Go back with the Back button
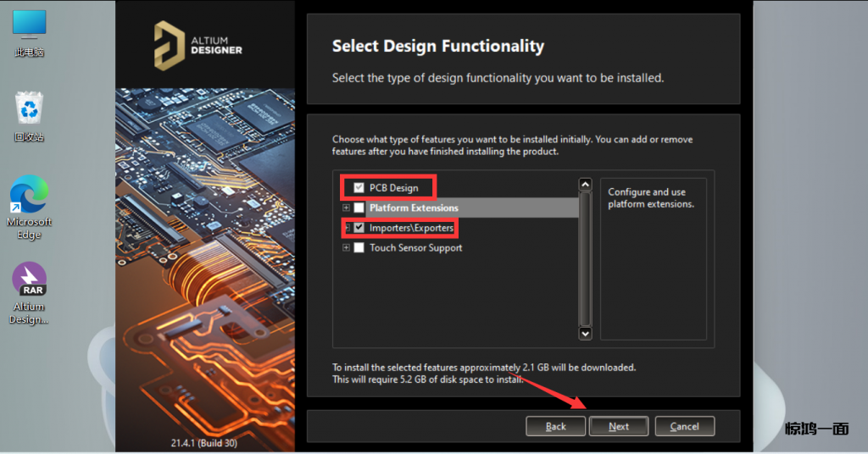Screen dimensions: 868x454 (555, 426)
